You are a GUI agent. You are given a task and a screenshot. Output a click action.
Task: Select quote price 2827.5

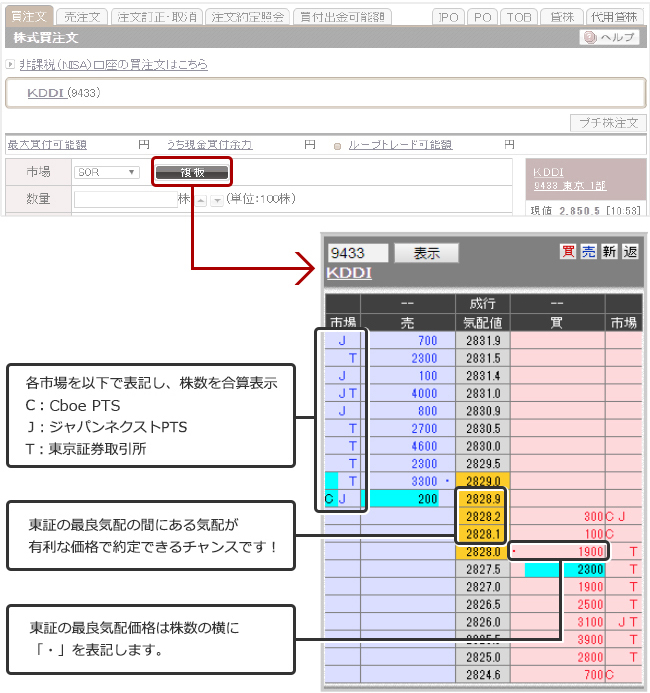pos(483,569)
